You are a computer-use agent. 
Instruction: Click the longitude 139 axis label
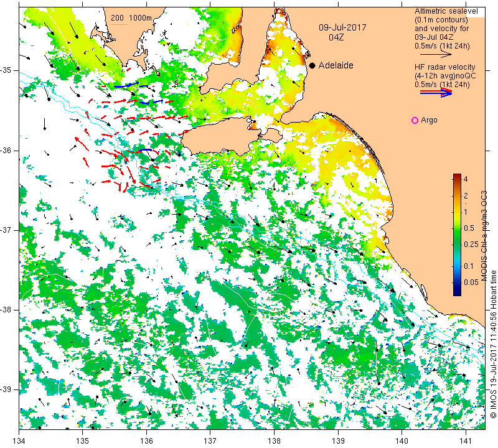pyautogui.click(x=338, y=441)
